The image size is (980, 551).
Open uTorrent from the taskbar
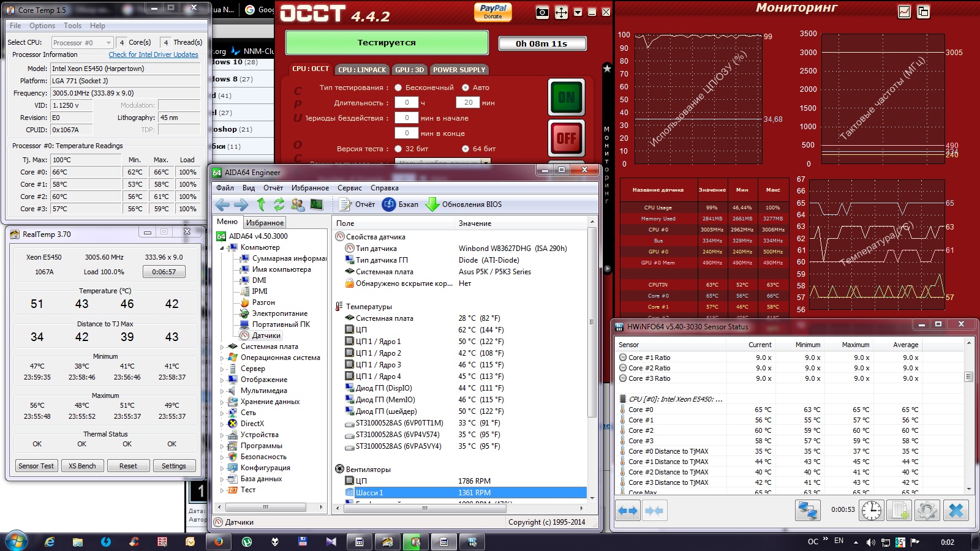pos(247,542)
